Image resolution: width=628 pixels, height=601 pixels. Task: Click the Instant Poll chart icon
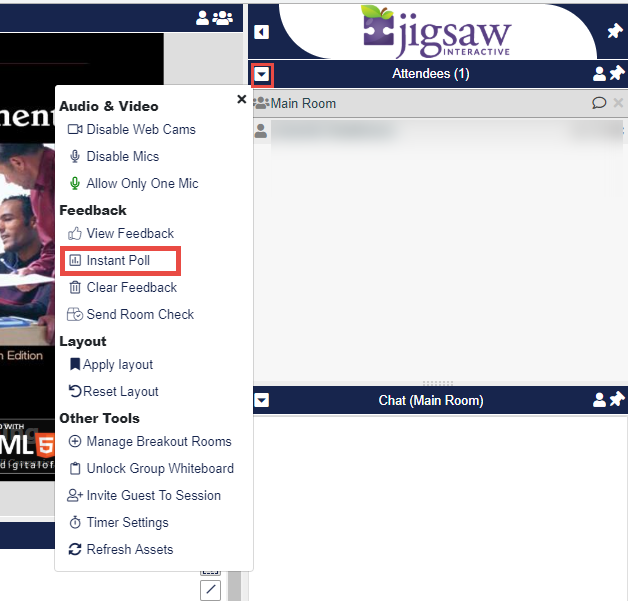tap(75, 261)
